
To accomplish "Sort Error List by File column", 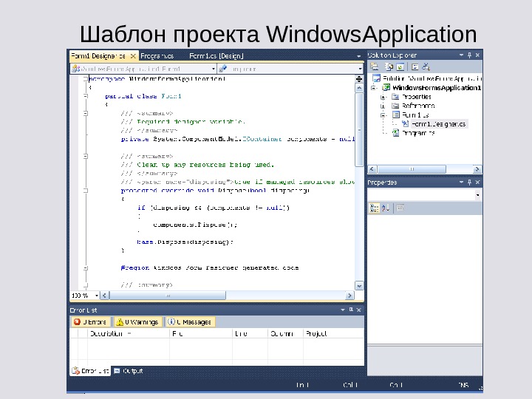I will tap(201, 333).
